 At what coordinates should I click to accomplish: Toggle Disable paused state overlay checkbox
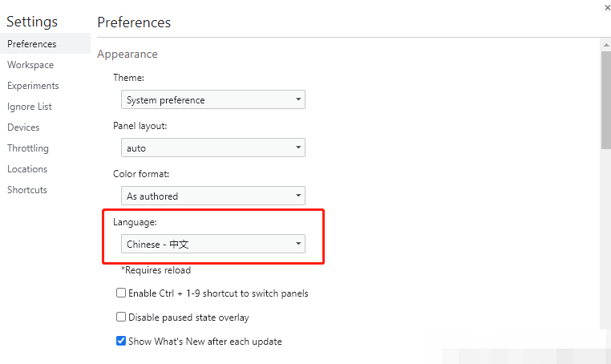point(122,317)
